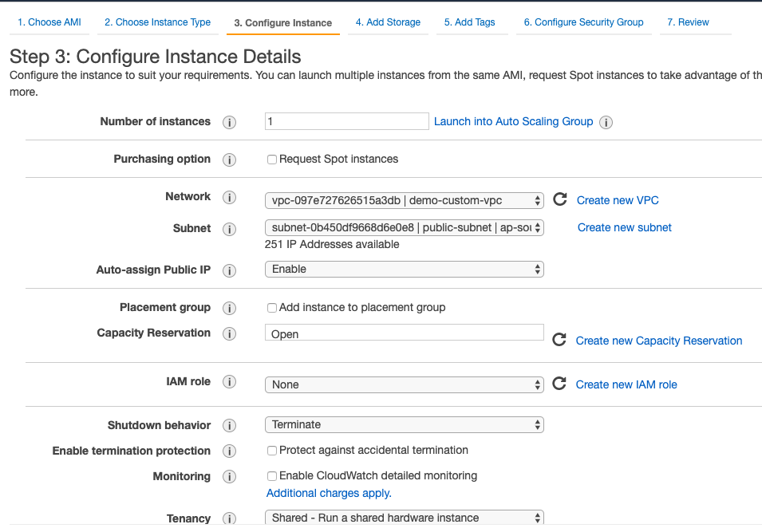762x532 pixels.
Task: Click Create new subnet link
Action: (x=625, y=227)
